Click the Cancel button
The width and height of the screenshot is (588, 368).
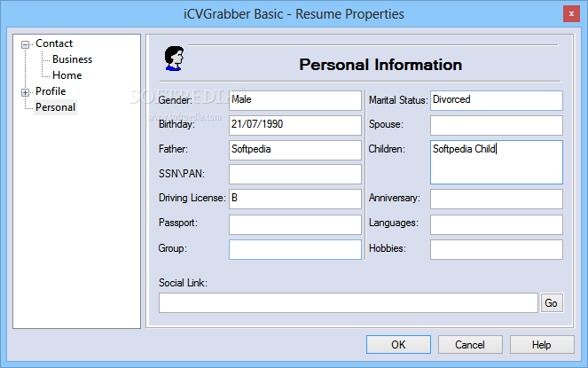coord(470,344)
